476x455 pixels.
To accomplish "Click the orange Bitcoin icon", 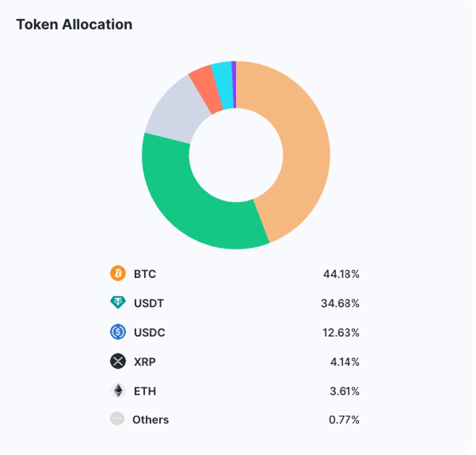I will 118,274.
